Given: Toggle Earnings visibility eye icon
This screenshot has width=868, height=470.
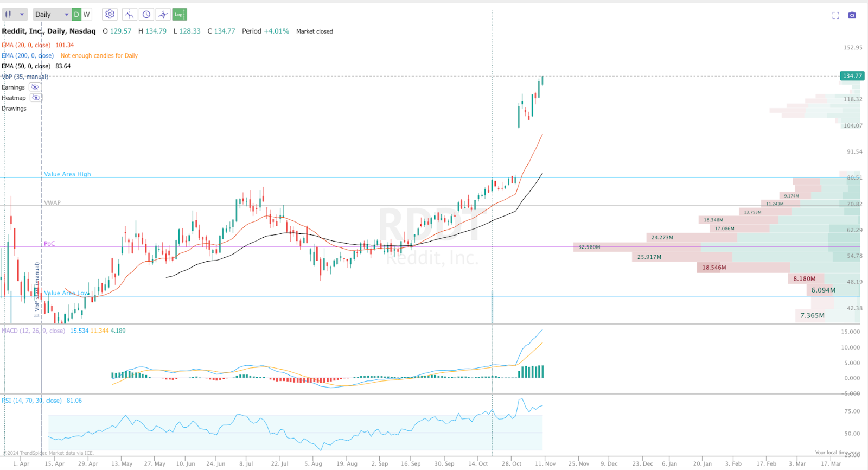Looking at the screenshot, I should pos(35,87).
